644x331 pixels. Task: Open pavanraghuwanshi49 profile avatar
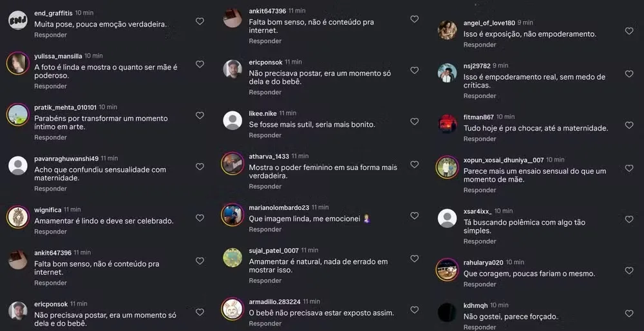[x=18, y=165]
